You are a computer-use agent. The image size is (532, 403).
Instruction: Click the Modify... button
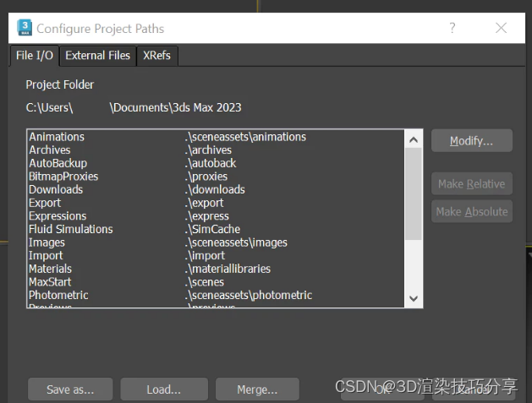tap(472, 140)
